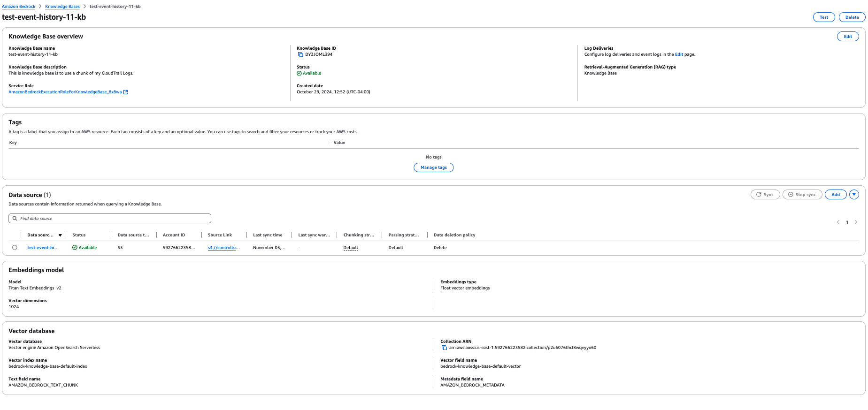Click the S3 data source type cell

(120, 248)
